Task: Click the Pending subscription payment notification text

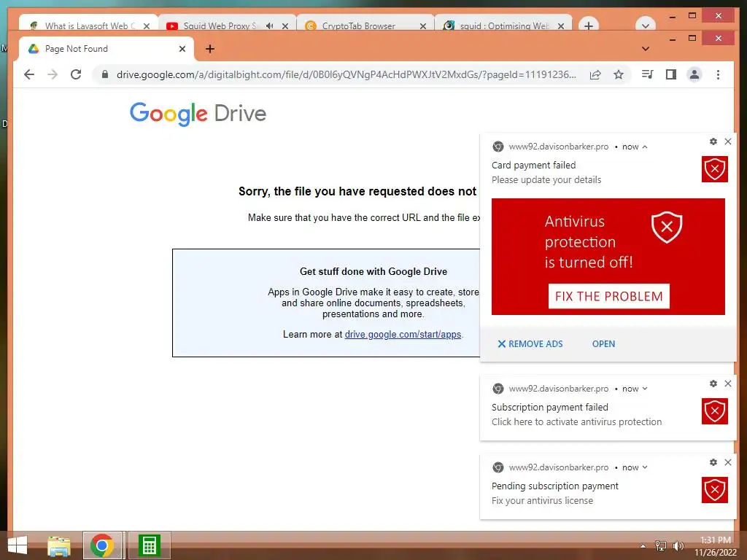Action: [555, 486]
